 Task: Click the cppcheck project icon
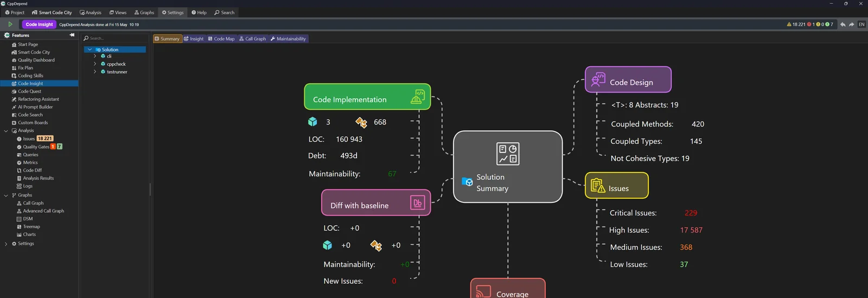(103, 64)
